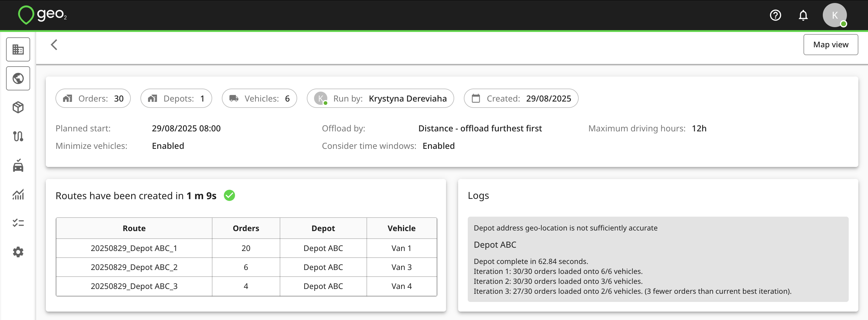Viewport: 868px width, 320px height.
Task: Click the Created calendar icon
Action: [476, 98]
